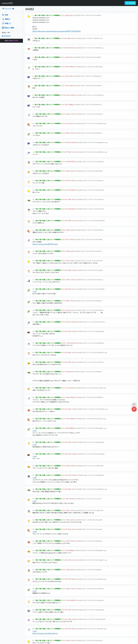The image size is (138, 644).
Task: Click the avatar icon of post 58
Action: tap(29, 611)
